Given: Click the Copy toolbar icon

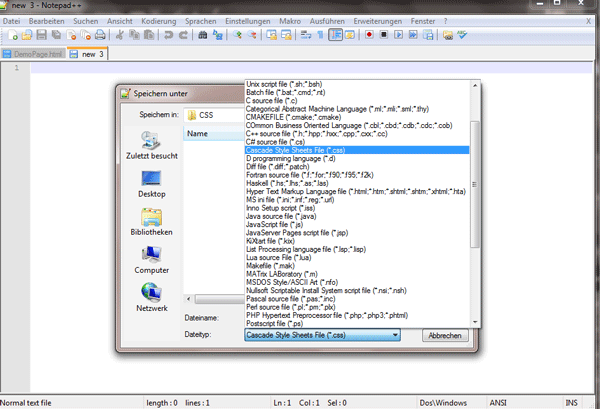Looking at the screenshot, I should [134, 35].
